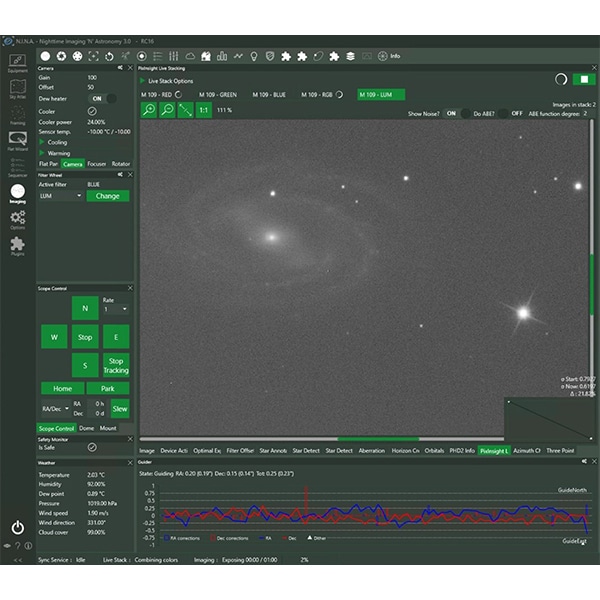Toggle the Do ABE switch

tap(511, 114)
